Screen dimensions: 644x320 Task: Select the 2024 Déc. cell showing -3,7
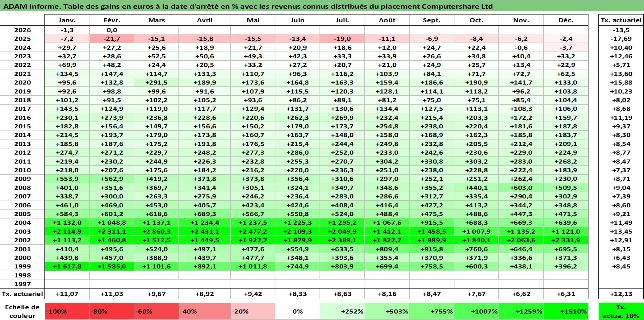tap(566, 48)
